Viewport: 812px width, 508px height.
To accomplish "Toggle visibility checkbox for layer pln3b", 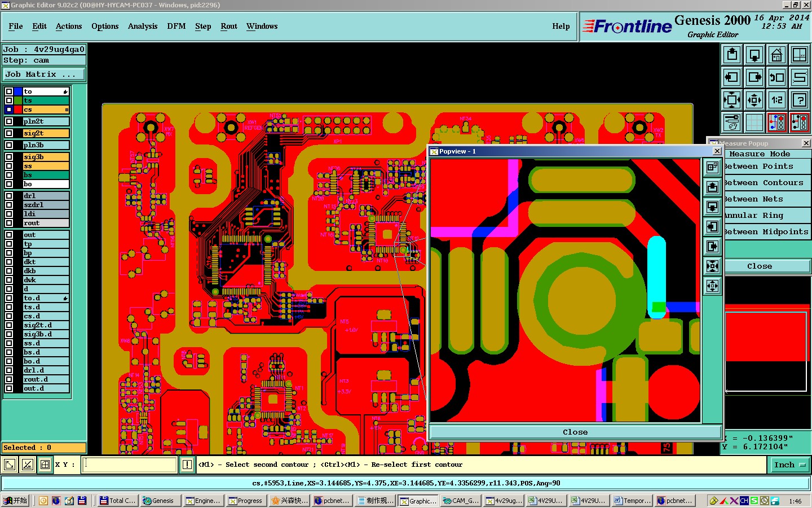I will (9, 145).
